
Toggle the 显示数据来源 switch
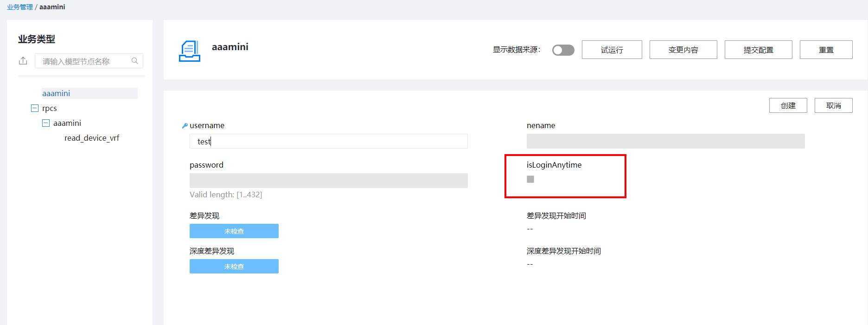point(563,50)
